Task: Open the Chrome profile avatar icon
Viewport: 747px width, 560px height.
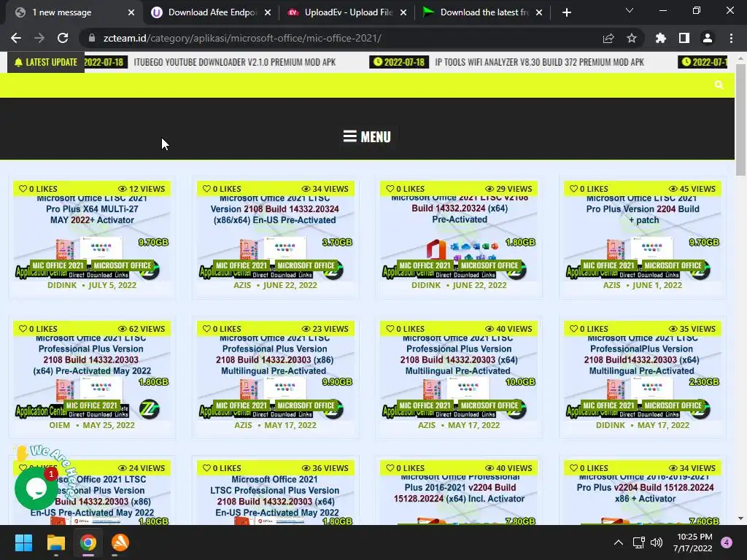Action: tap(708, 38)
